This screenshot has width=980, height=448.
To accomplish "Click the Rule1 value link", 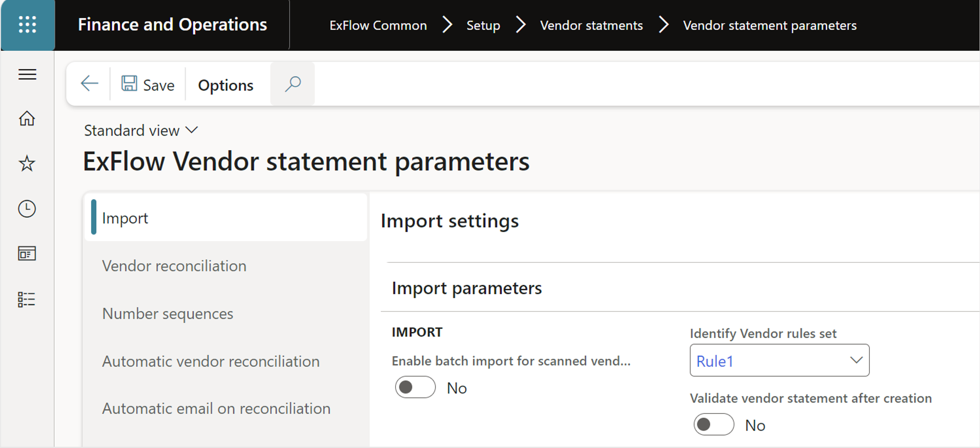I will pyautogui.click(x=715, y=361).
